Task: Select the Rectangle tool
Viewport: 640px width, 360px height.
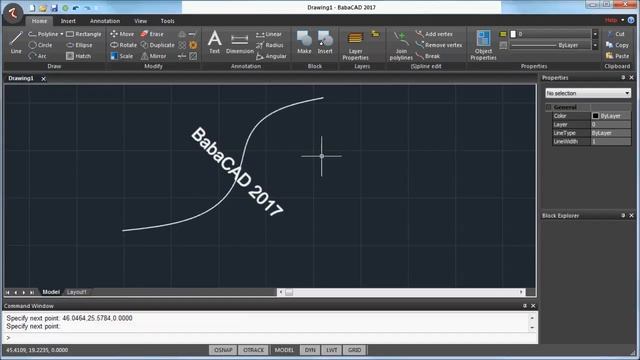Action: pyautogui.click(x=84, y=34)
